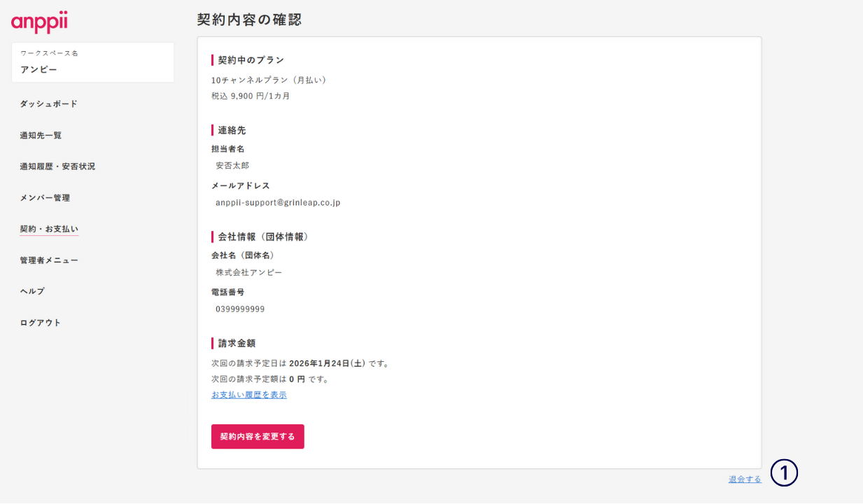Click the 退会する link
The width and height of the screenshot is (863, 504).
[745, 479]
